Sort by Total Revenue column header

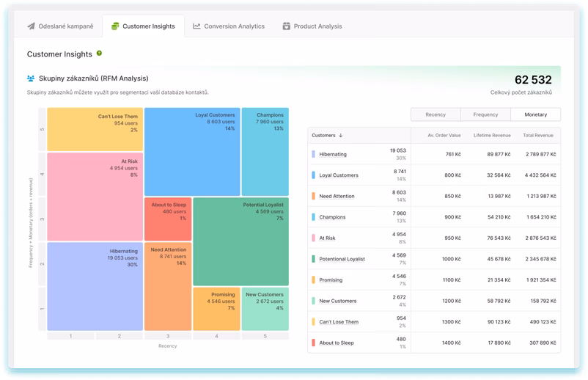pyautogui.click(x=538, y=136)
